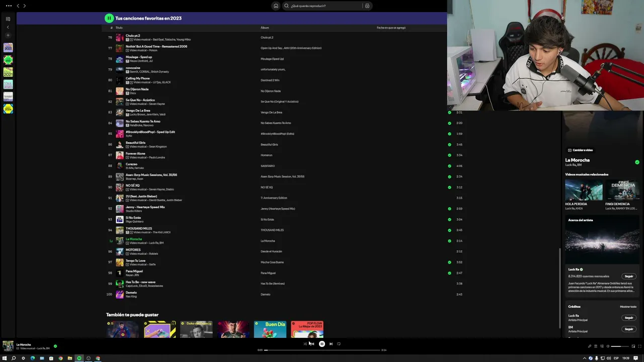Toggle shuffle in the playback controls
The width and height of the screenshot is (644, 362).
pyautogui.click(x=305, y=344)
